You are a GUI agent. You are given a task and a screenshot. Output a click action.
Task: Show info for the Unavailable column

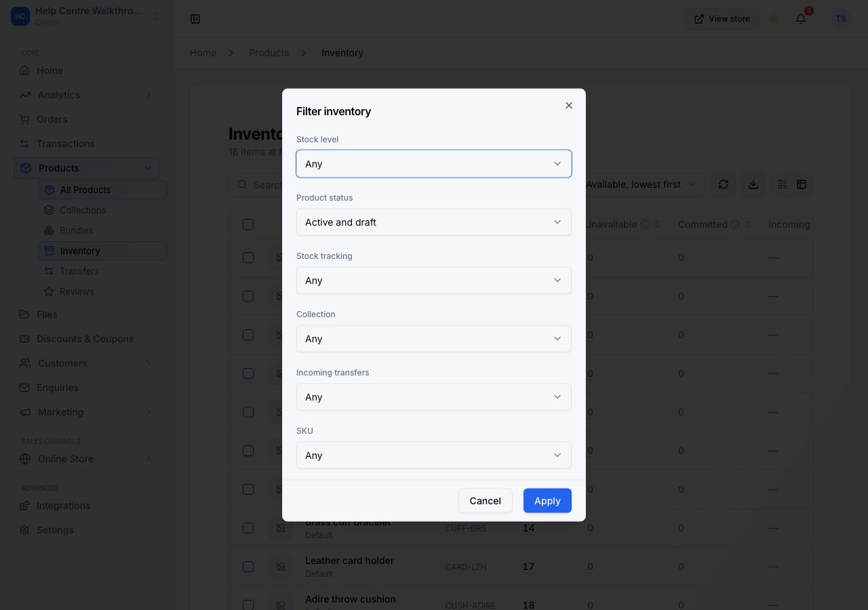[645, 224]
